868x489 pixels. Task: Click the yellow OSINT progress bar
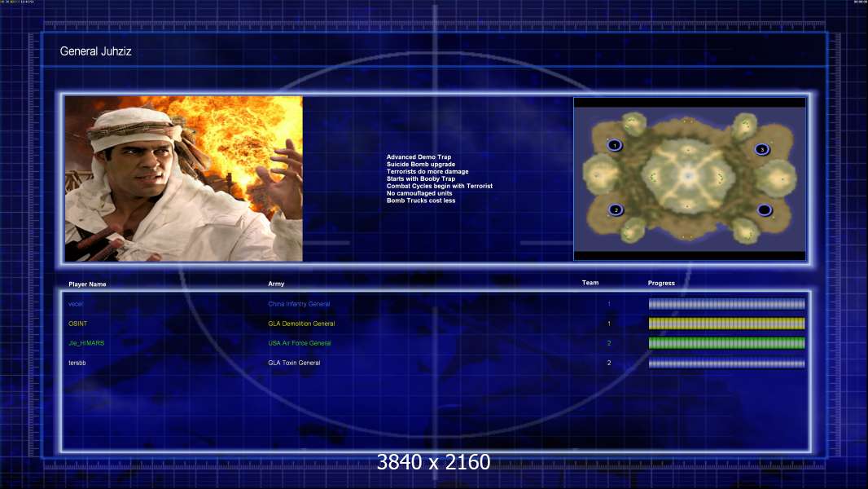coord(727,324)
